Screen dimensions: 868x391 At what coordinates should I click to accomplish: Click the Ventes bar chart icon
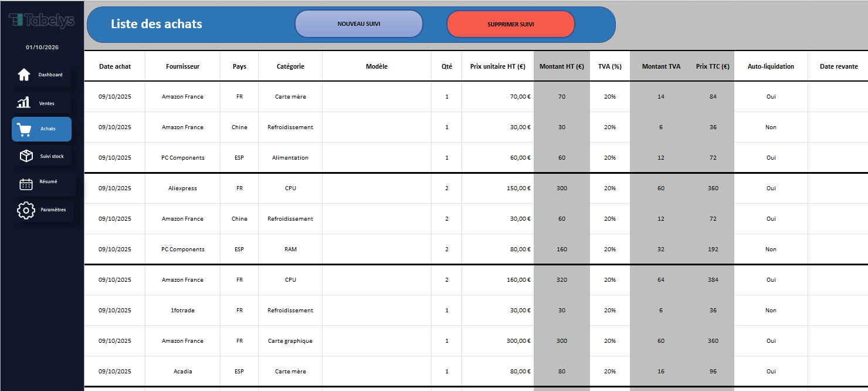(24, 103)
